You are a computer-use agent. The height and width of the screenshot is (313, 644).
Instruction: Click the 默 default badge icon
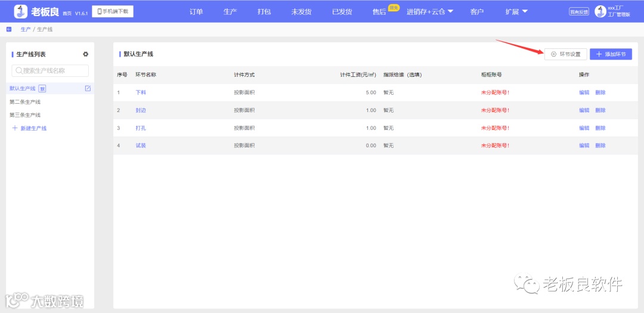(x=42, y=89)
